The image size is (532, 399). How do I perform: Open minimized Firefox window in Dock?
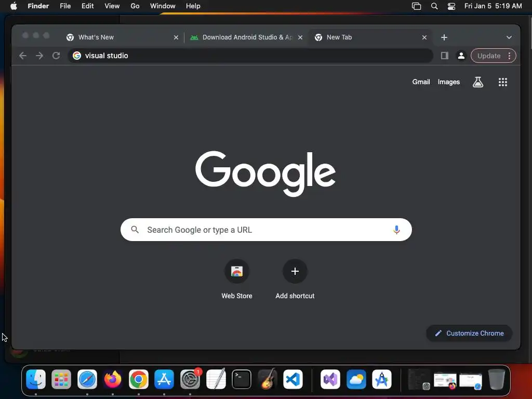(x=445, y=380)
